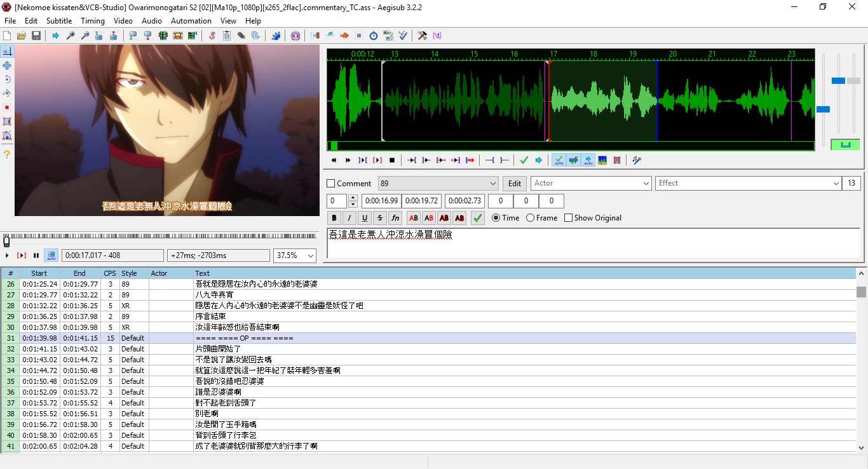The width and height of the screenshot is (868, 469).
Task: Select the rotate on Z axis tool
Action: [7, 79]
